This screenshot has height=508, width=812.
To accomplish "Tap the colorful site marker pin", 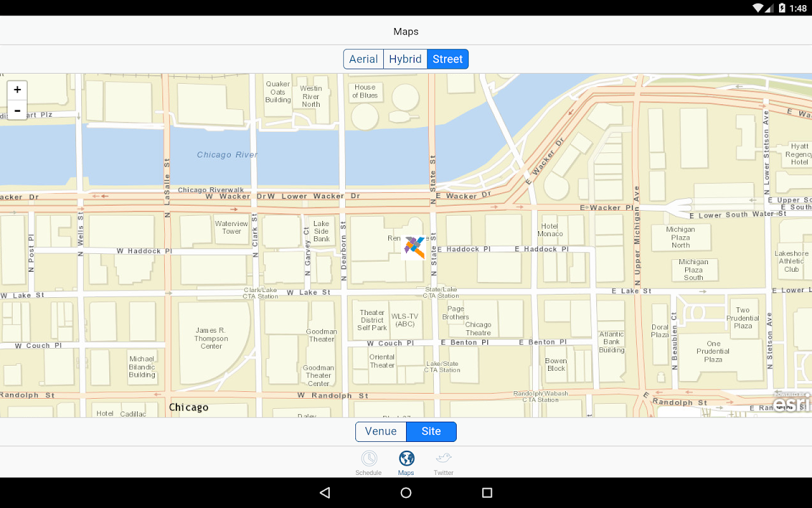I will [414, 247].
